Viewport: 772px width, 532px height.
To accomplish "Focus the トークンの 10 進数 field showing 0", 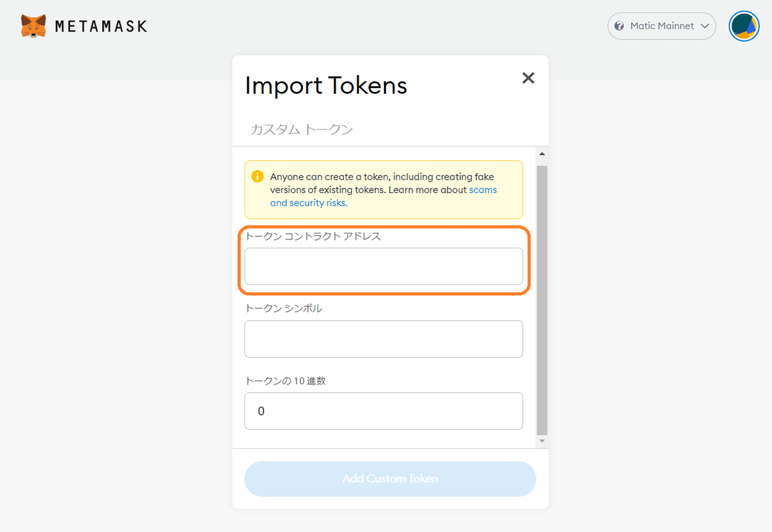I will point(383,411).
